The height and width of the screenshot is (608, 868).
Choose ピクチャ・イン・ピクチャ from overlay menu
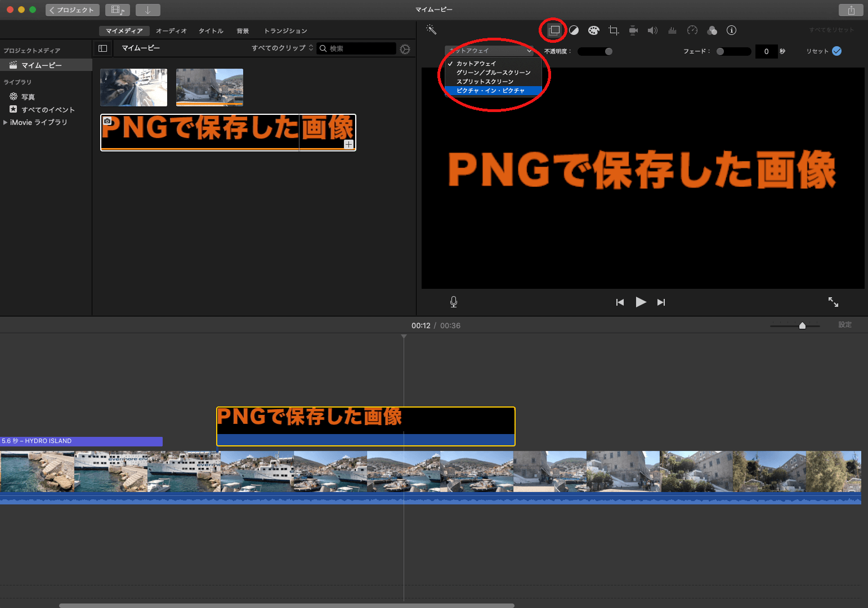(490, 91)
